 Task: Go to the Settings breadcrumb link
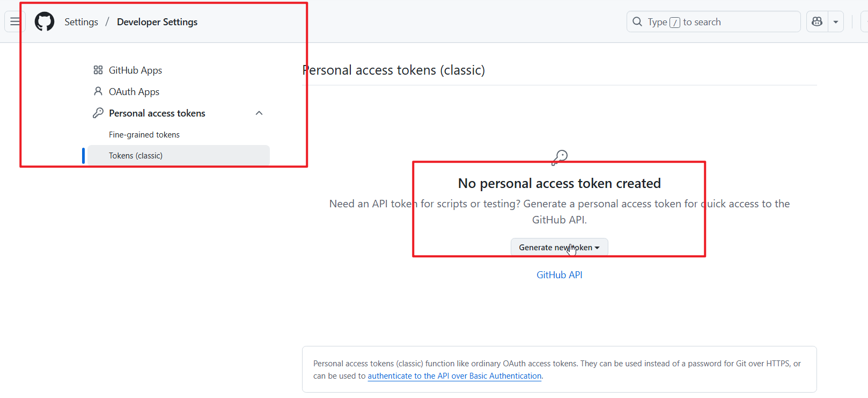82,22
